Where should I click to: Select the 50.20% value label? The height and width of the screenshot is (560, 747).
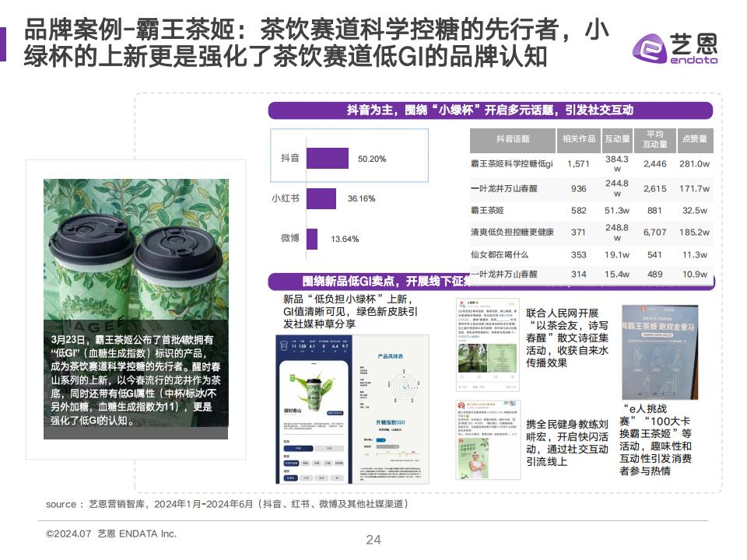pos(372,159)
